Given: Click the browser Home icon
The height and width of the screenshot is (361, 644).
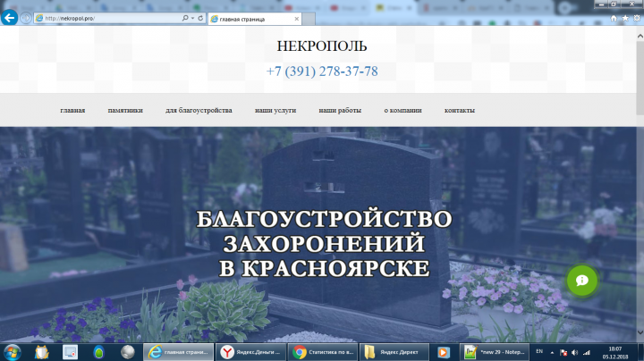Looking at the screenshot, I should point(614,18).
